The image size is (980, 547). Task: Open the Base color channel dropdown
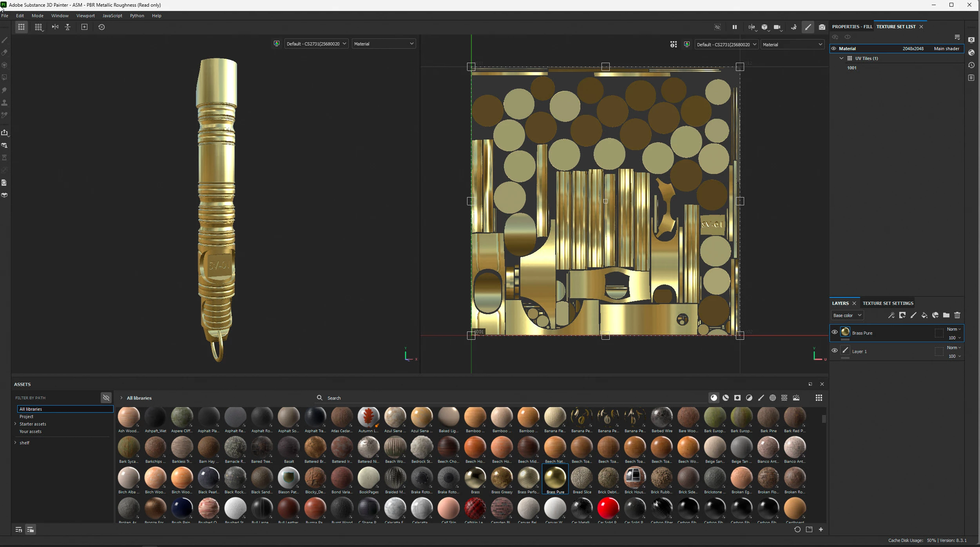(847, 315)
